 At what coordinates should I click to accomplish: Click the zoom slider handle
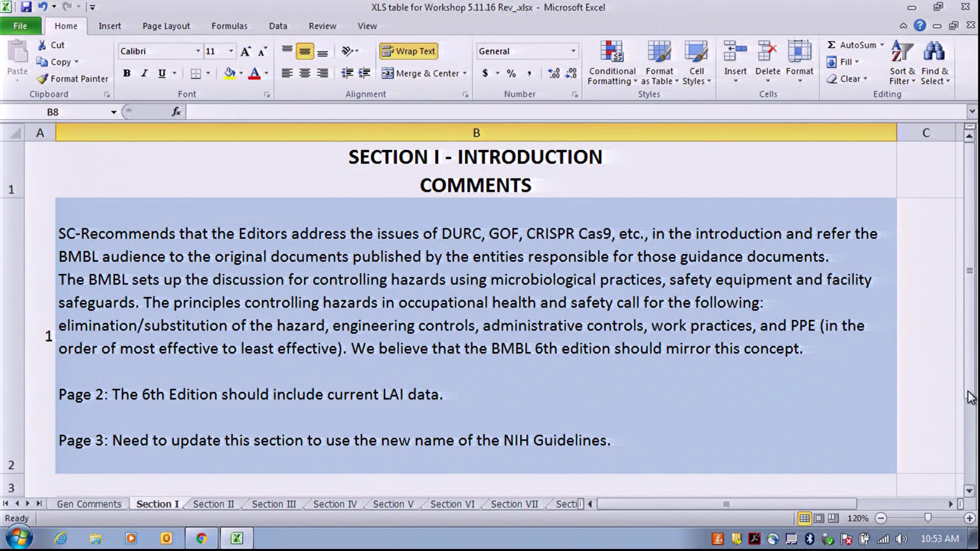click(x=927, y=518)
